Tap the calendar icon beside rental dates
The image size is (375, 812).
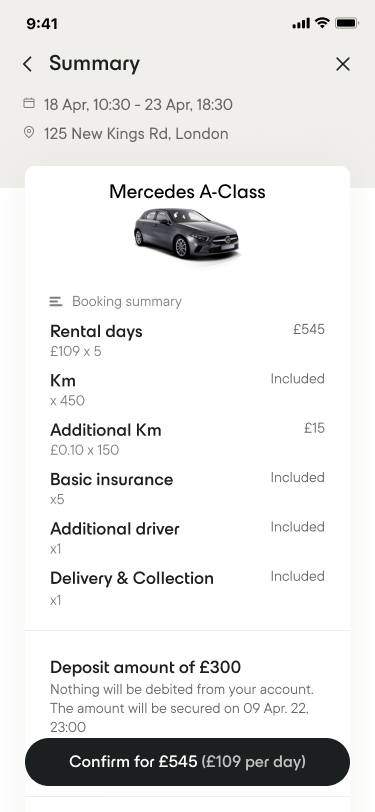point(29,104)
